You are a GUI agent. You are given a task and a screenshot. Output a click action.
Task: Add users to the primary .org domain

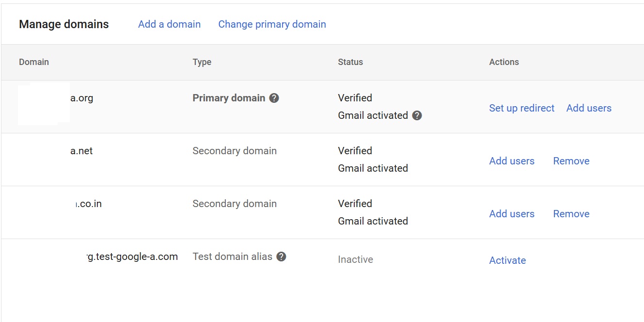[588, 108]
